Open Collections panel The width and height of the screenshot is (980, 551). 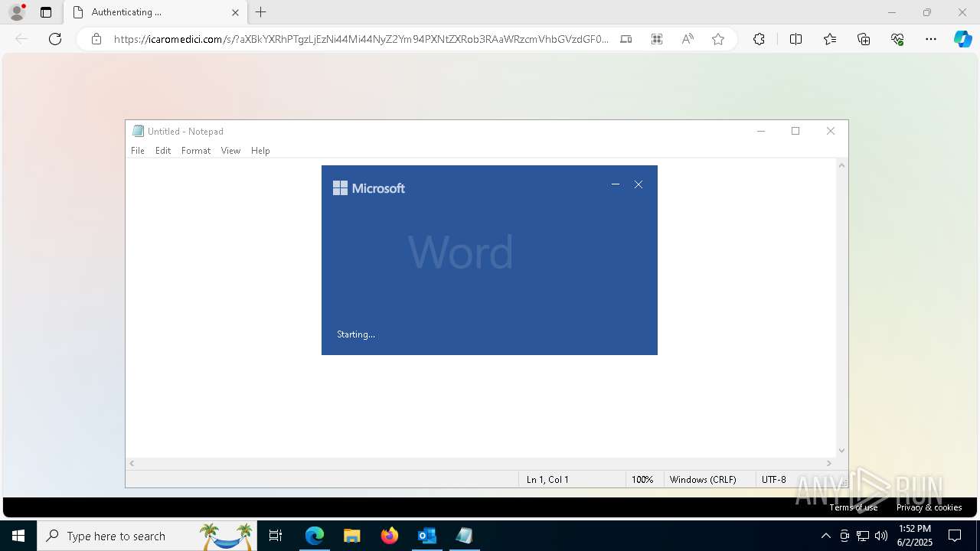click(864, 39)
